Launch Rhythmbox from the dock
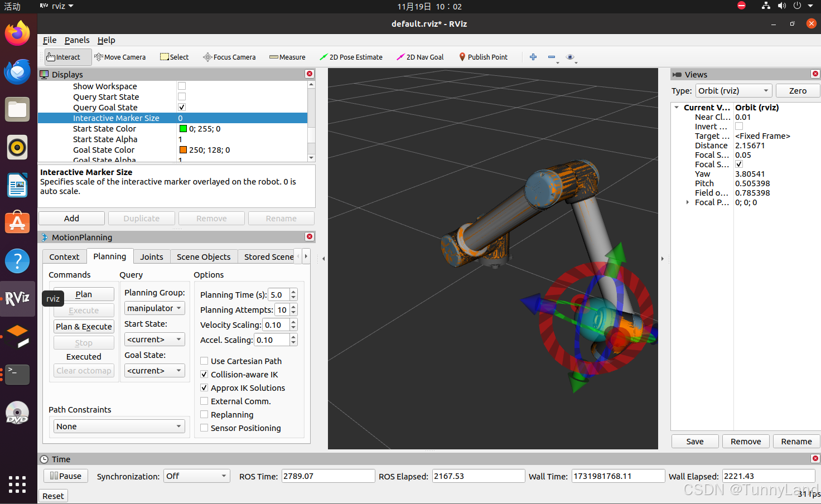The width and height of the screenshot is (821, 504). coord(17,148)
